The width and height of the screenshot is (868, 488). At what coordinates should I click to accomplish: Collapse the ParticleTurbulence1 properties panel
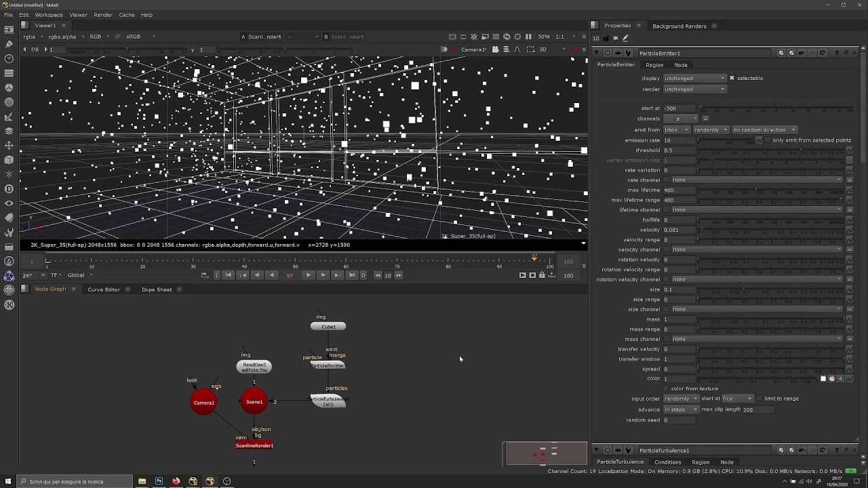(x=596, y=450)
